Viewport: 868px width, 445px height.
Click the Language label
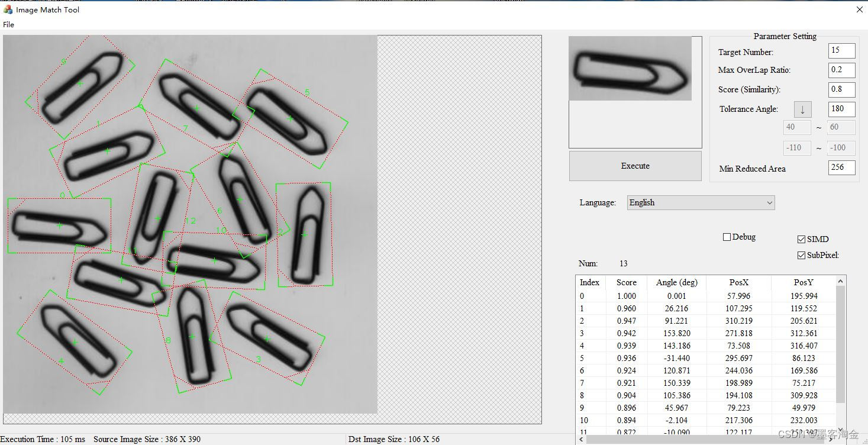click(x=598, y=202)
